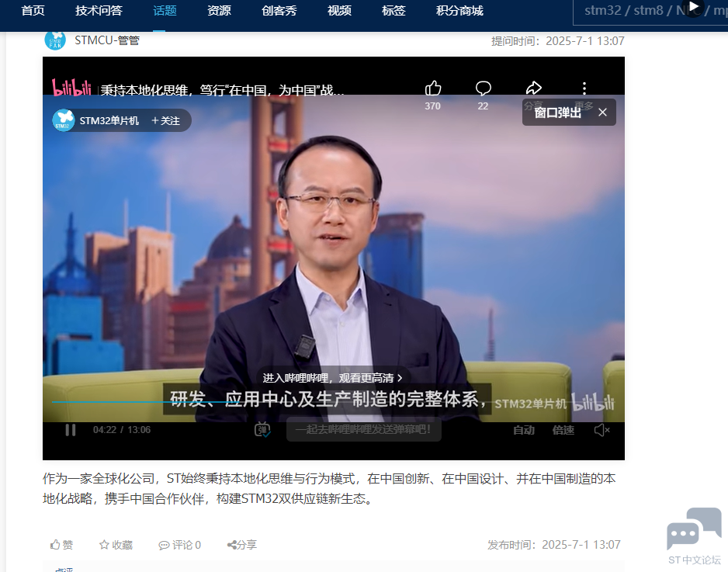This screenshot has height=572, width=728.
Task: Pause the video playback
Action: click(71, 430)
